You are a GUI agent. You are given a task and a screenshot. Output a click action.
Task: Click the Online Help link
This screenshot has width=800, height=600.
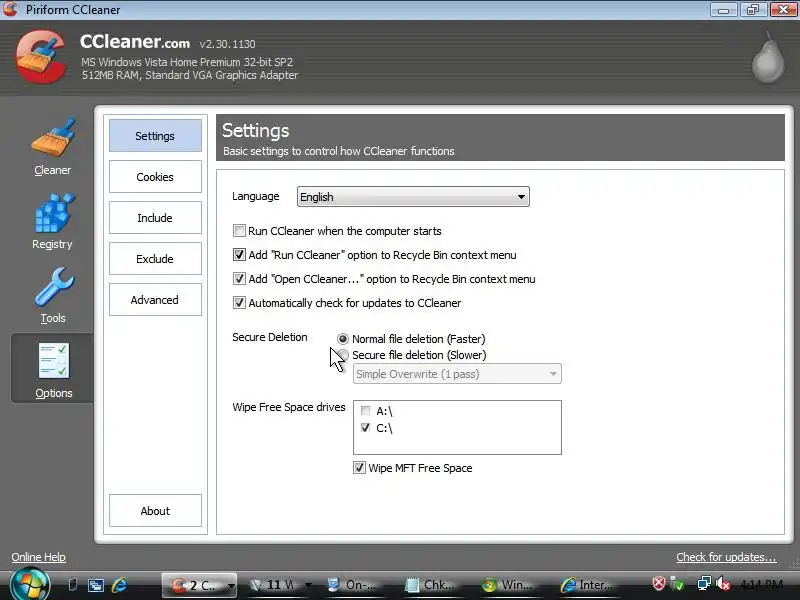coord(39,557)
